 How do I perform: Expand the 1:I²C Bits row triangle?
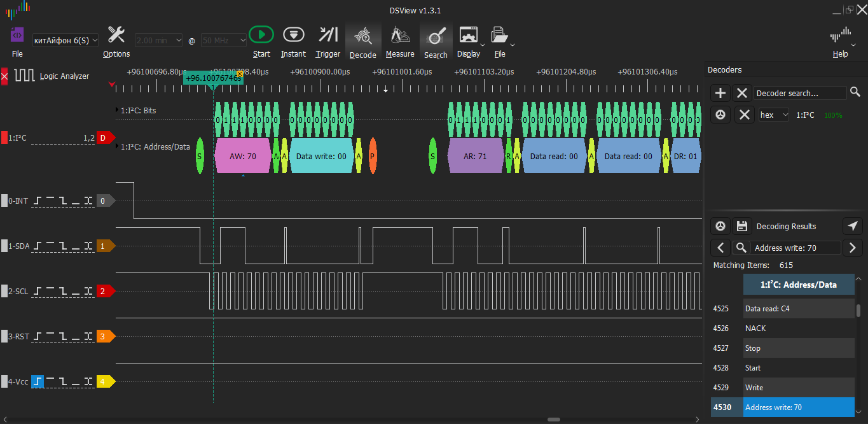coord(118,110)
